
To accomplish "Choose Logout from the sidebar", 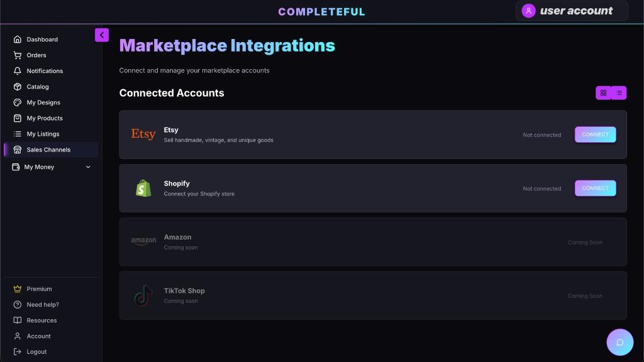I will [x=36, y=351].
